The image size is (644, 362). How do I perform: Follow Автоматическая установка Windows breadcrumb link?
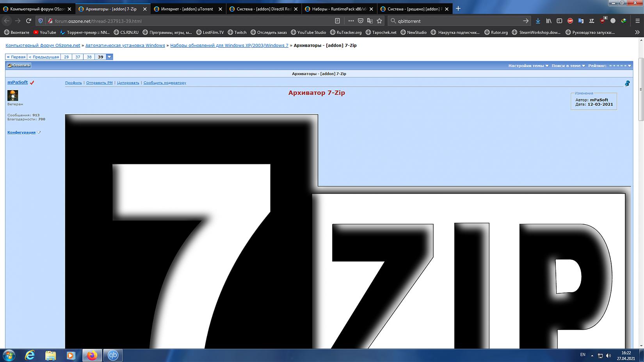125,45
